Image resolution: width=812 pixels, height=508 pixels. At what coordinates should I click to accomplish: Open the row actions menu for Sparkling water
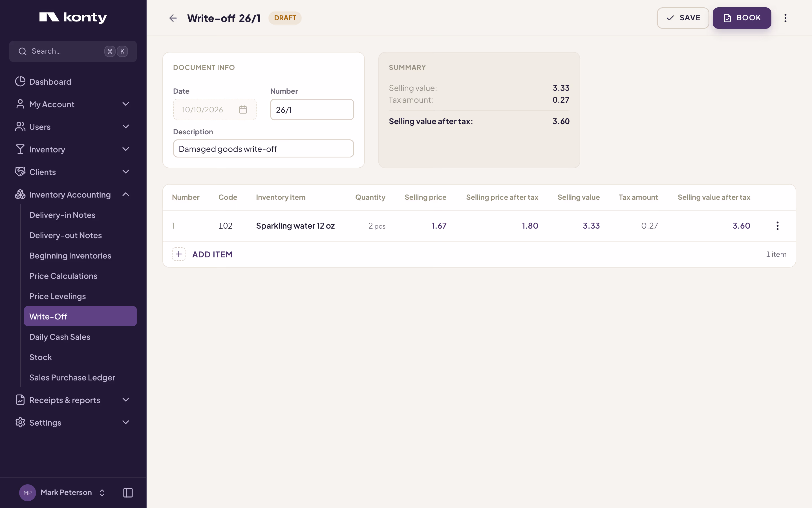(777, 226)
